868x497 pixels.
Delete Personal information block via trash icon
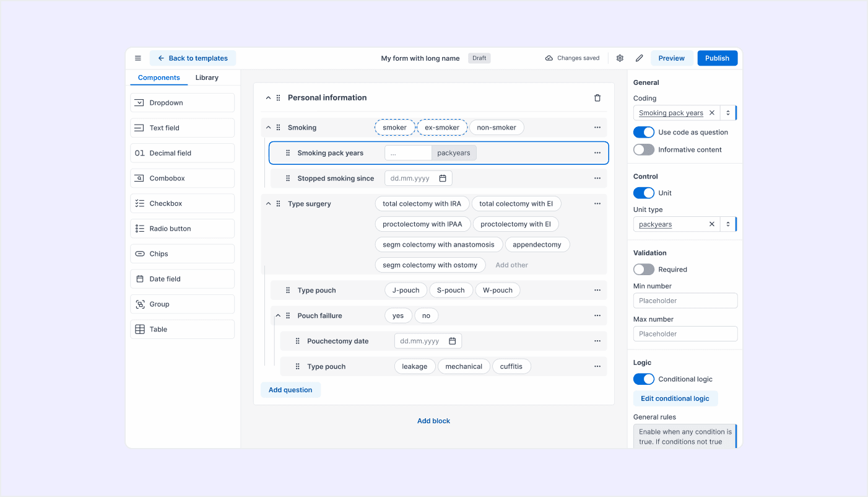coord(597,98)
